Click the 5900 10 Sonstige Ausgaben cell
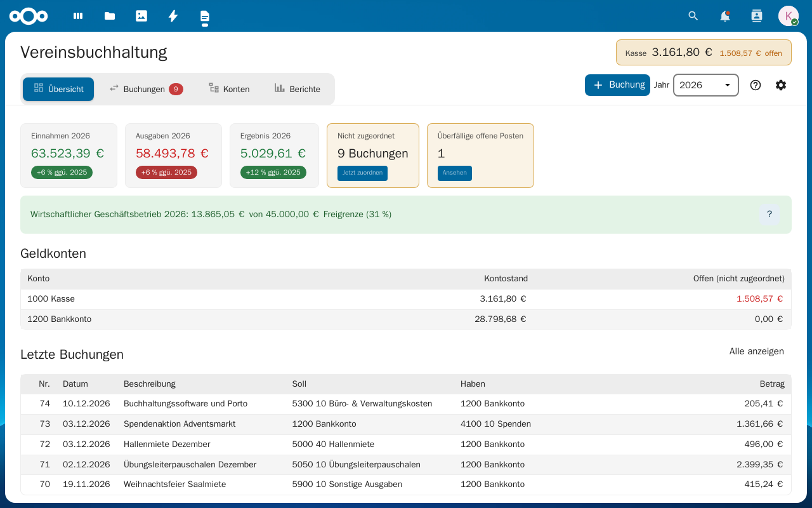The image size is (812, 508). 347,485
